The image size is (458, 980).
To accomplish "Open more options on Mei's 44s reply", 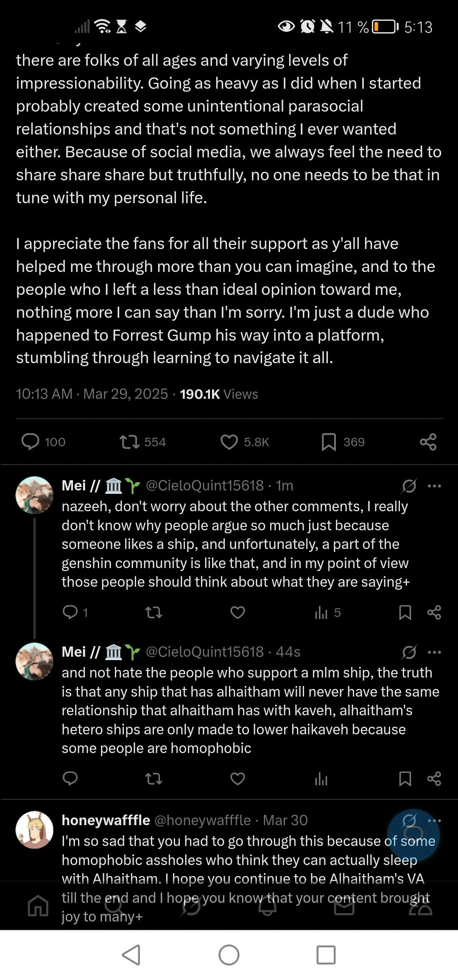I will [x=434, y=652].
